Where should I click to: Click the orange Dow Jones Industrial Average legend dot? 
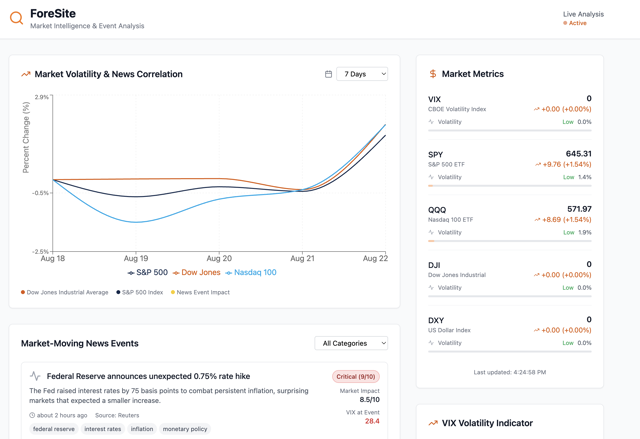(x=23, y=292)
